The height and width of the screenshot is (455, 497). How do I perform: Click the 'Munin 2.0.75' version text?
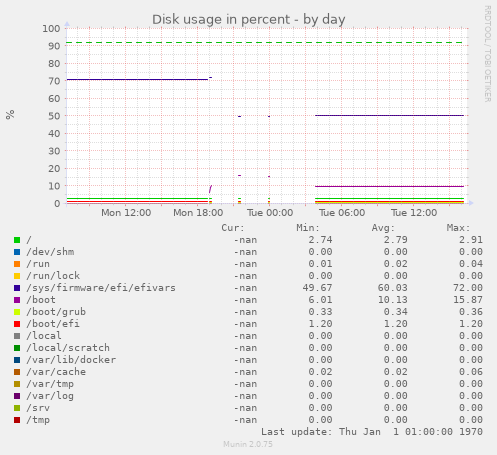pos(248,444)
